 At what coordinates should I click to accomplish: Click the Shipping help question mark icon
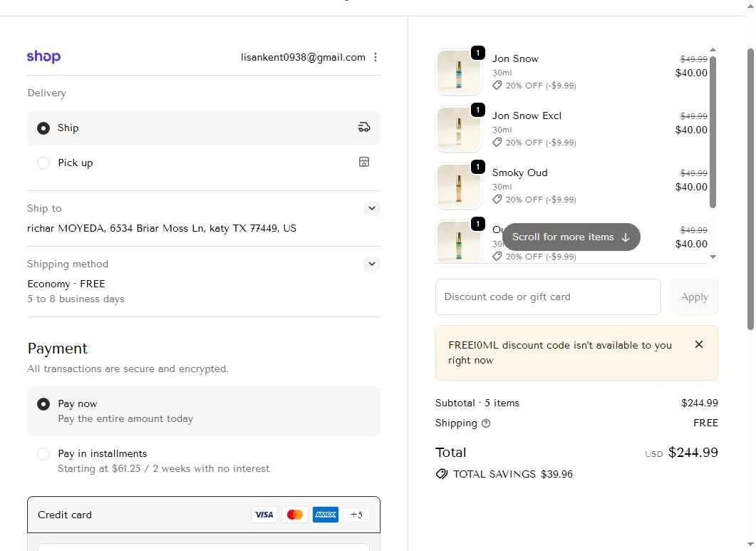pos(486,423)
